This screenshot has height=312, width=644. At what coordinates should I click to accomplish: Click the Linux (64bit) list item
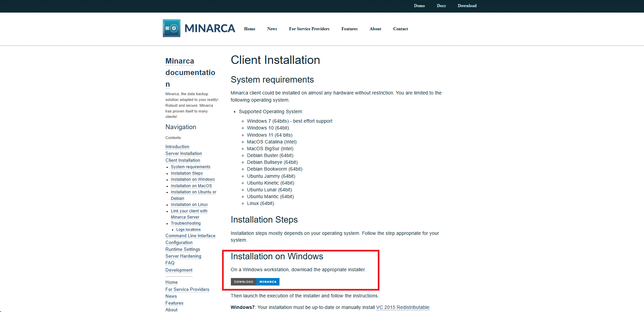260,203
